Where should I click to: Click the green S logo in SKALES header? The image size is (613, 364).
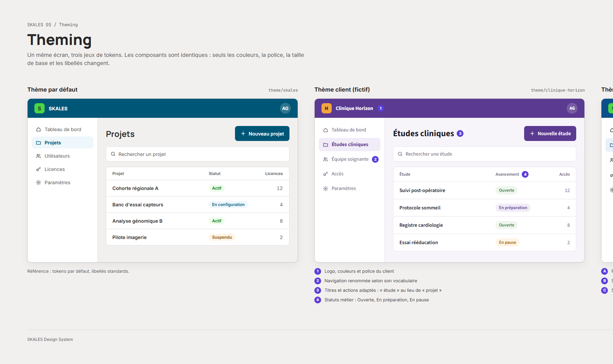click(40, 108)
